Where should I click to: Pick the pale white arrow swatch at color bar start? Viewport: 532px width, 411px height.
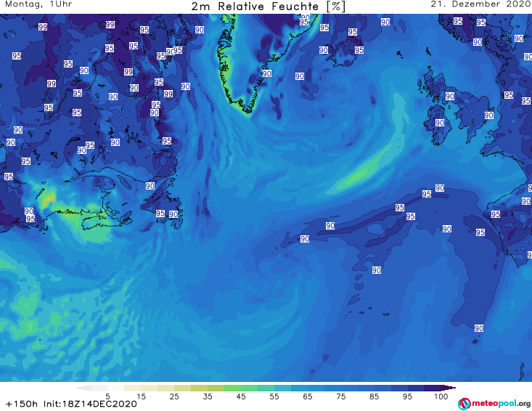click(83, 388)
